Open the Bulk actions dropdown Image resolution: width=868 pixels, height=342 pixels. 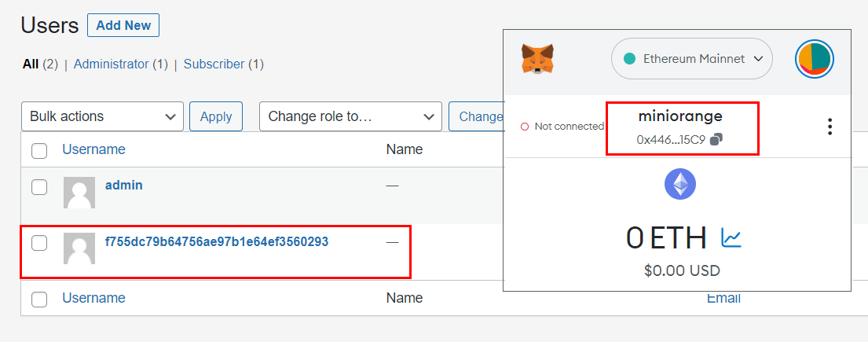point(102,116)
